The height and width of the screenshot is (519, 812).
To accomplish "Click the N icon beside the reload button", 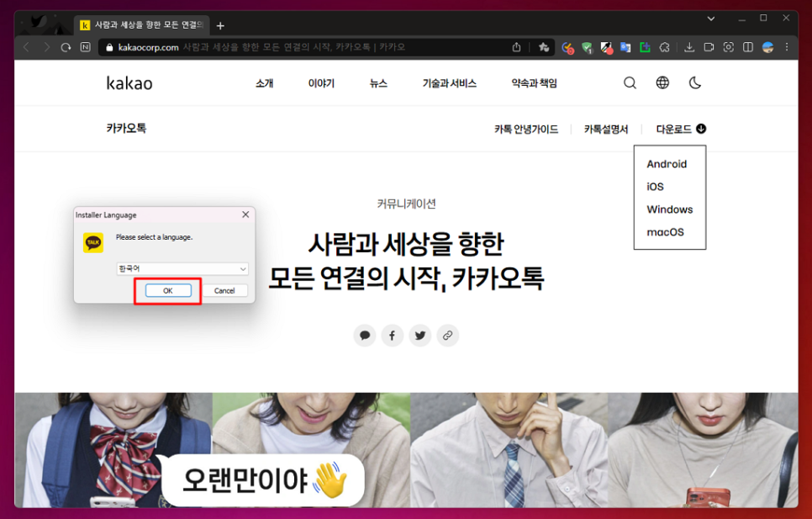I will 86,47.
